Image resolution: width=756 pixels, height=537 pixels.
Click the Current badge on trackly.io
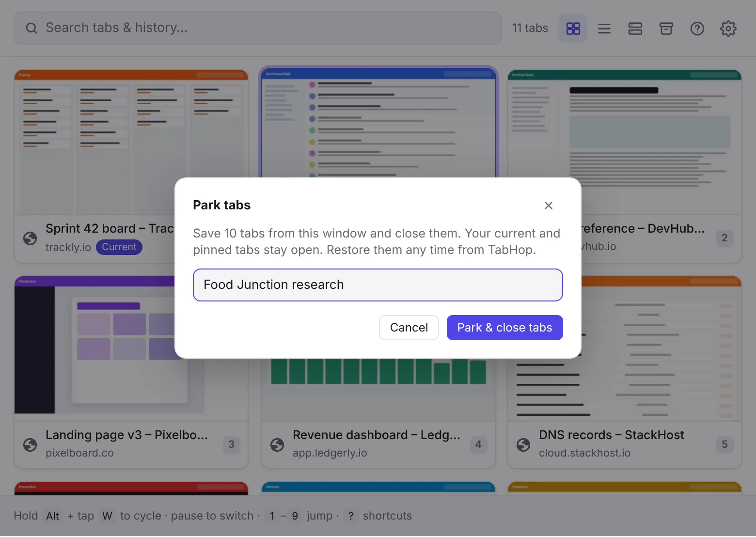pos(119,247)
